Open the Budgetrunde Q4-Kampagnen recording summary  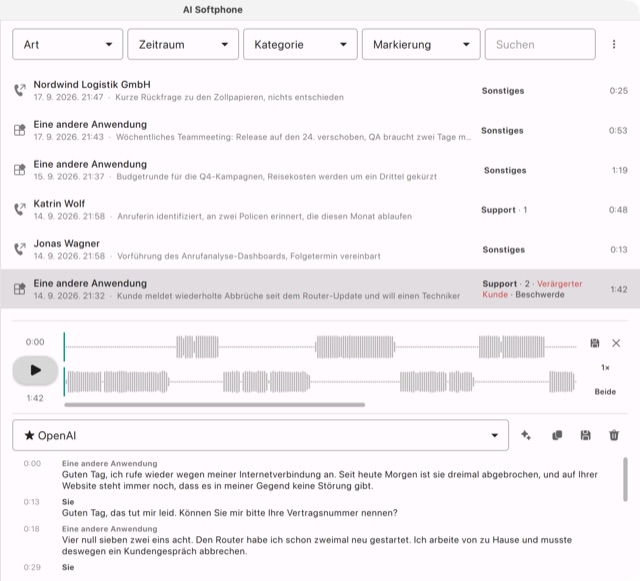point(276,177)
